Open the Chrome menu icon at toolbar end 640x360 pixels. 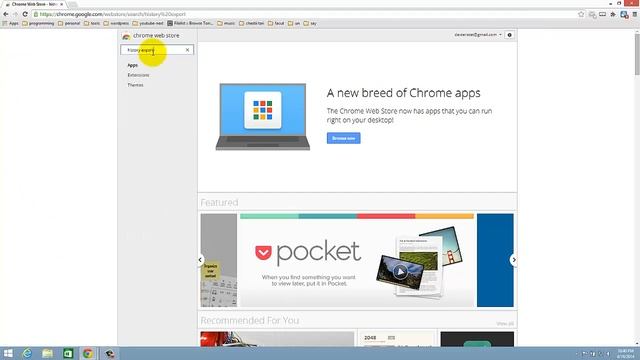[x=635, y=14]
